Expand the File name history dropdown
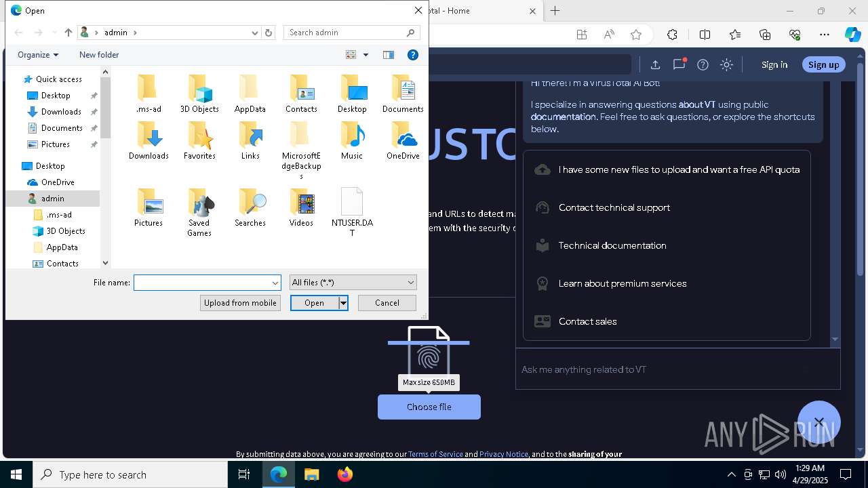This screenshot has height=488, width=868. pos(275,283)
